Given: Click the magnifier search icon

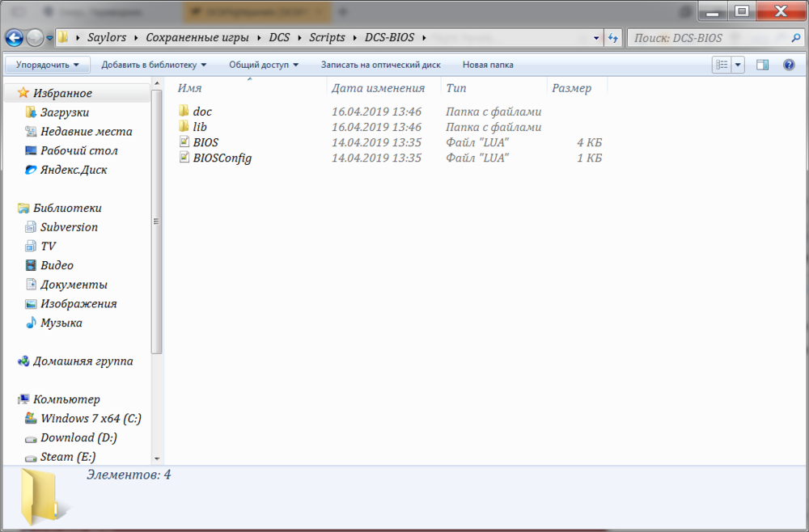Looking at the screenshot, I should (x=795, y=38).
